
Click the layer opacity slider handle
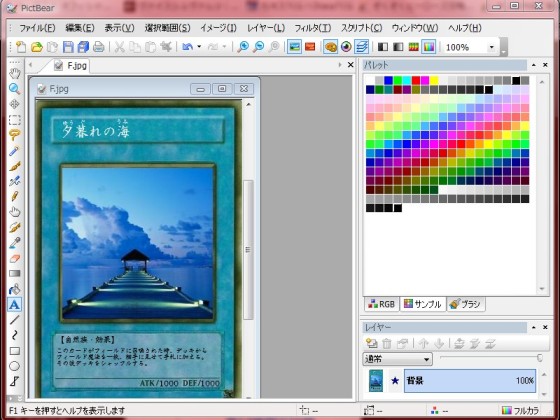pos(540,358)
